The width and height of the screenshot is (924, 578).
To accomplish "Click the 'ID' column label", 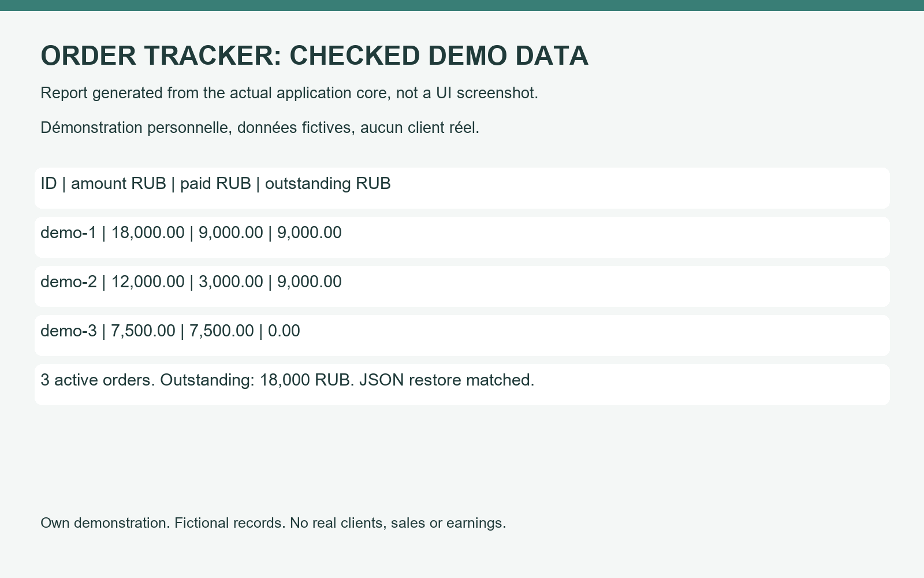I will (49, 184).
